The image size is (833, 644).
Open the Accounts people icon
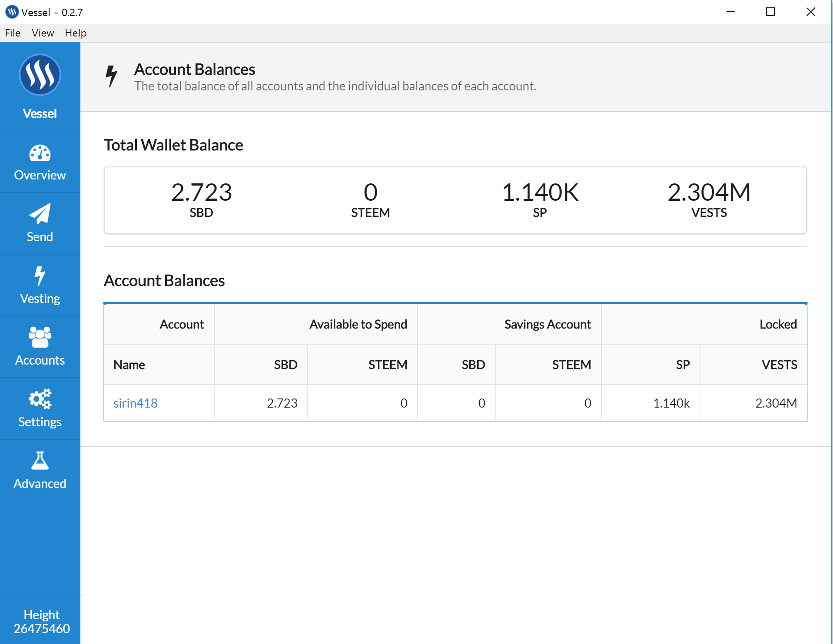(40, 337)
